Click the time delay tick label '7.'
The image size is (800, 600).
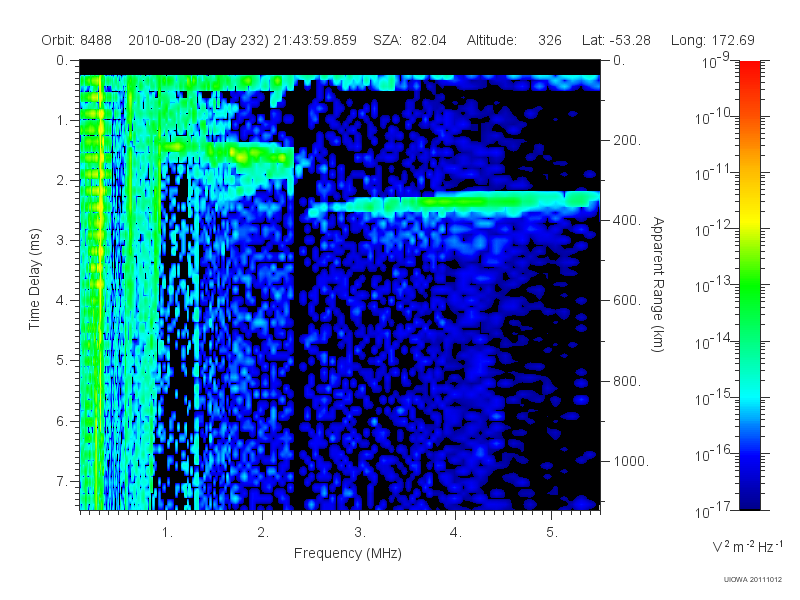coord(62,481)
